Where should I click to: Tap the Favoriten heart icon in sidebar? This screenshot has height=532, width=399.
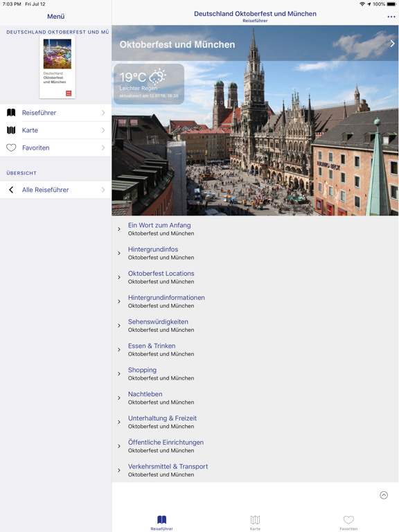click(11, 148)
